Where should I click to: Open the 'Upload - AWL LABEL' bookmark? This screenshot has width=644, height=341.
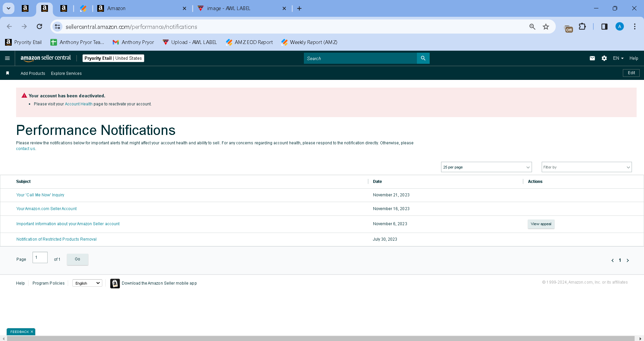[190, 42]
